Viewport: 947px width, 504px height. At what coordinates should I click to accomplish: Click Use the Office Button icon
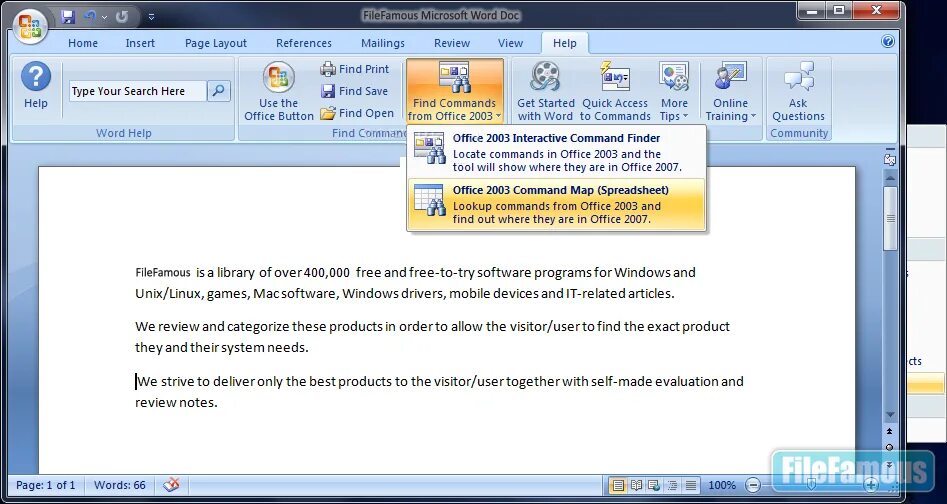tap(278, 91)
